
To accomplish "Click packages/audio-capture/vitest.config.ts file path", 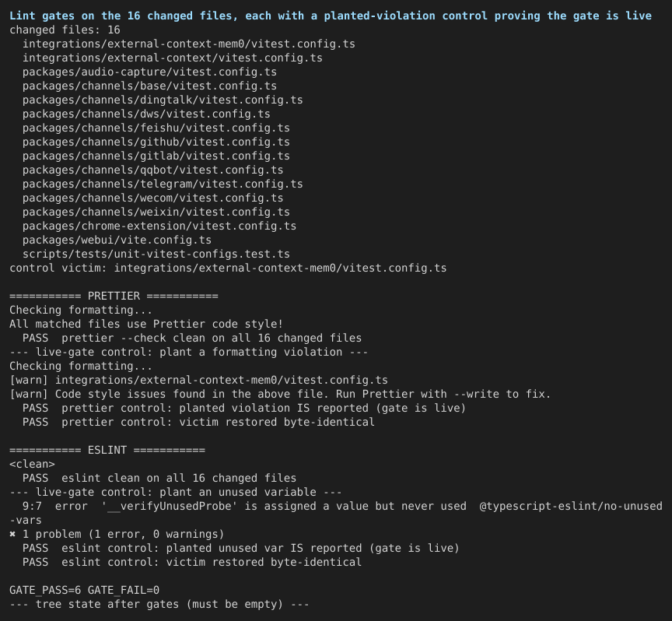I will 149,72.
